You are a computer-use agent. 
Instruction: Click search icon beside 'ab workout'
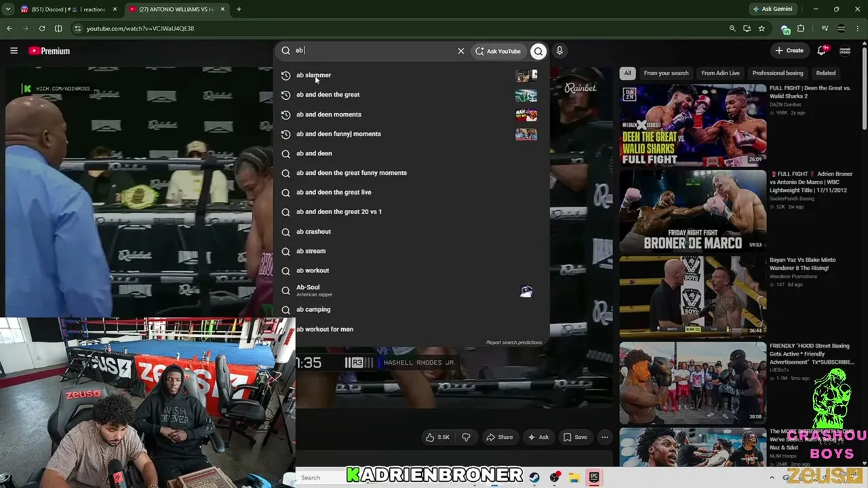pos(285,270)
